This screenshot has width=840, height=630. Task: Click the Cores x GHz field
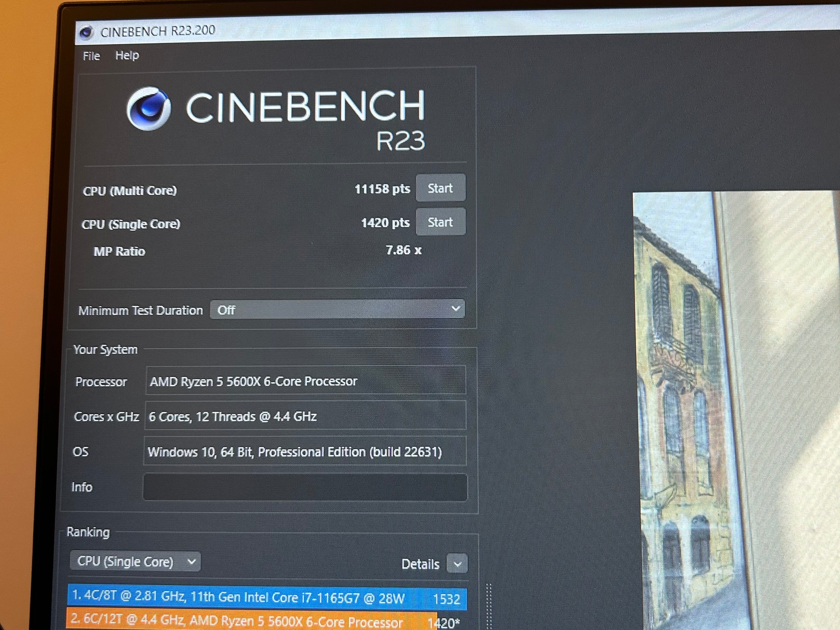305,416
